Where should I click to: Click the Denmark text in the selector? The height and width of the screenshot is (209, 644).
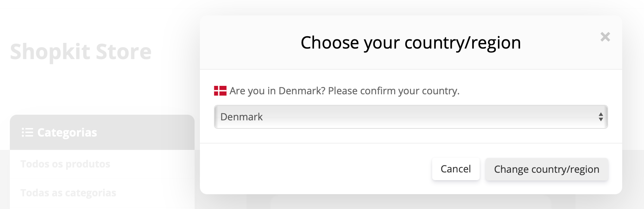241,117
